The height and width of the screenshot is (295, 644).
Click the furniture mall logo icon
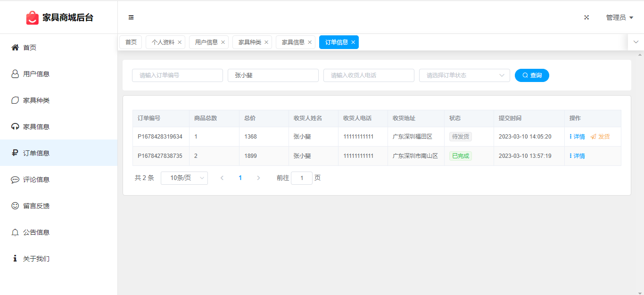coord(32,18)
